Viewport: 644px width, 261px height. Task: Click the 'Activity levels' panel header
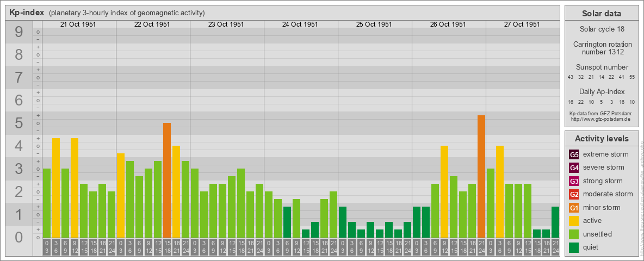pos(602,139)
